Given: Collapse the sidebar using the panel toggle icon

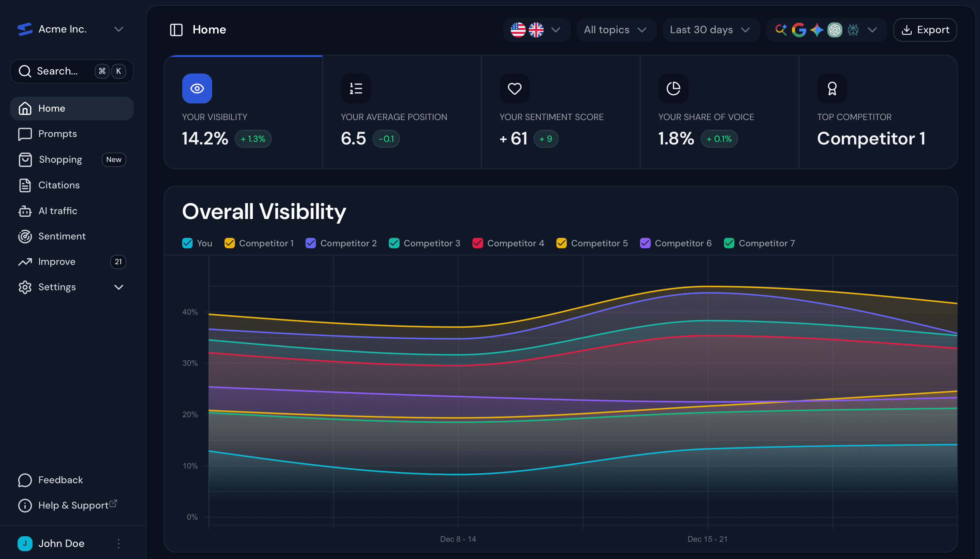Looking at the screenshot, I should 176,30.
